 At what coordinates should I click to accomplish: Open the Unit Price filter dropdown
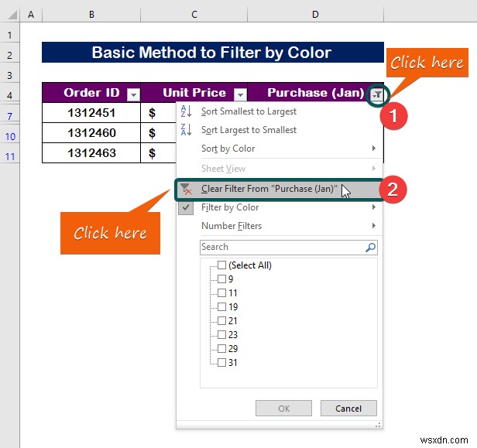click(x=240, y=95)
